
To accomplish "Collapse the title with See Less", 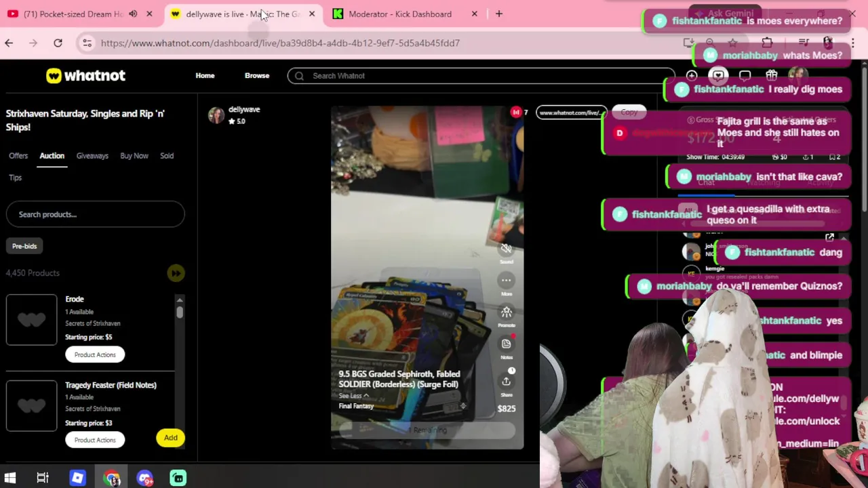I will coord(353,396).
